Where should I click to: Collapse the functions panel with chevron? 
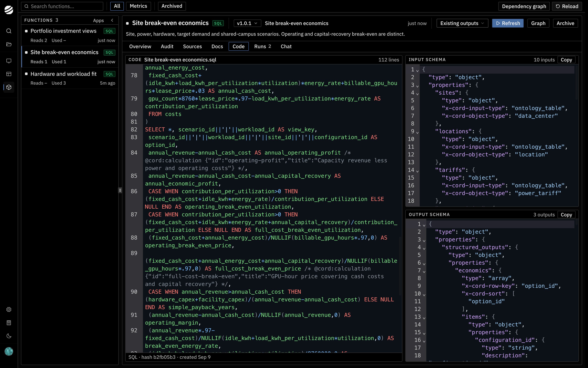(112, 20)
